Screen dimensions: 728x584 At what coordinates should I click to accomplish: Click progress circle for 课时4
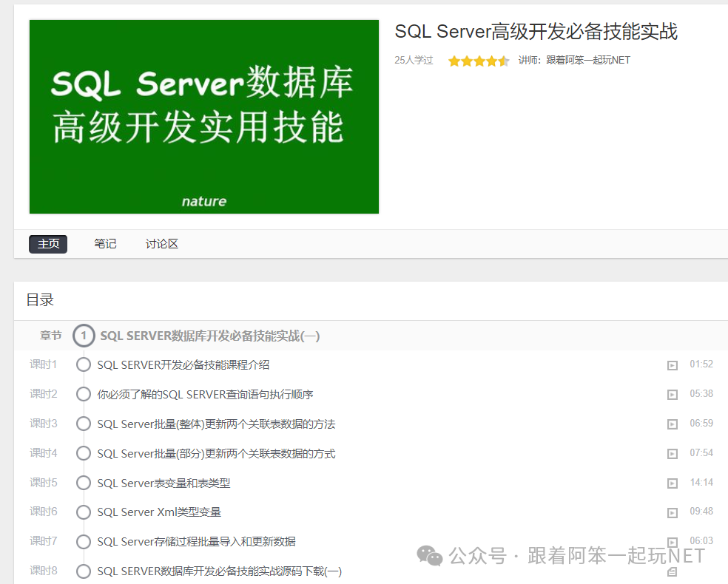click(84, 453)
